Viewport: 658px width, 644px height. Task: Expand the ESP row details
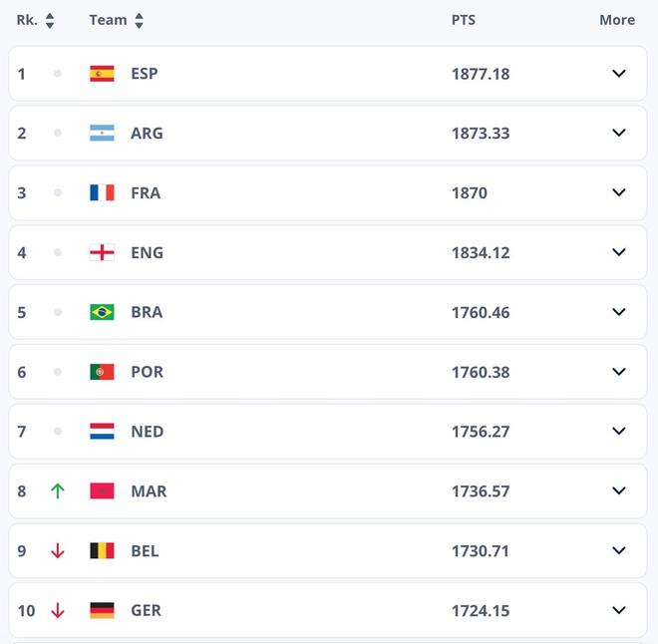(619, 74)
